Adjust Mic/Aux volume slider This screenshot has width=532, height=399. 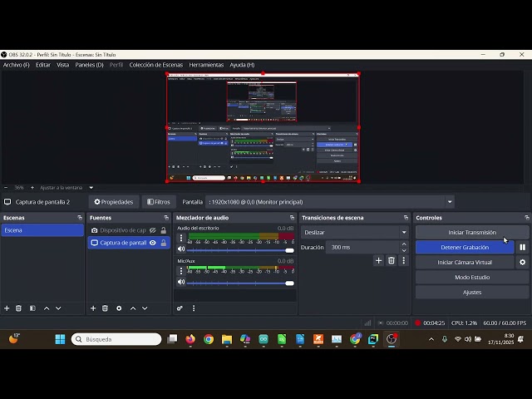[x=240, y=283]
